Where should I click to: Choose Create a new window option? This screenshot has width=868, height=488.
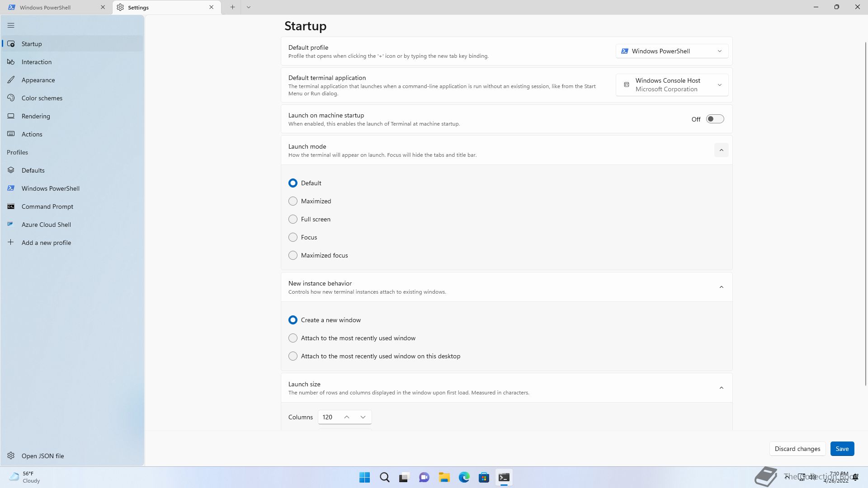pyautogui.click(x=293, y=320)
